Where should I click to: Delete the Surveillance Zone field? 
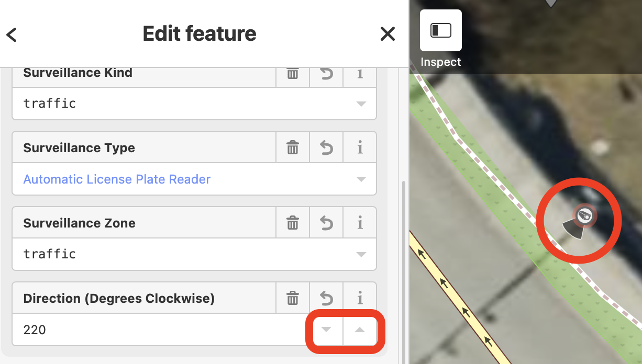(x=293, y=223)
